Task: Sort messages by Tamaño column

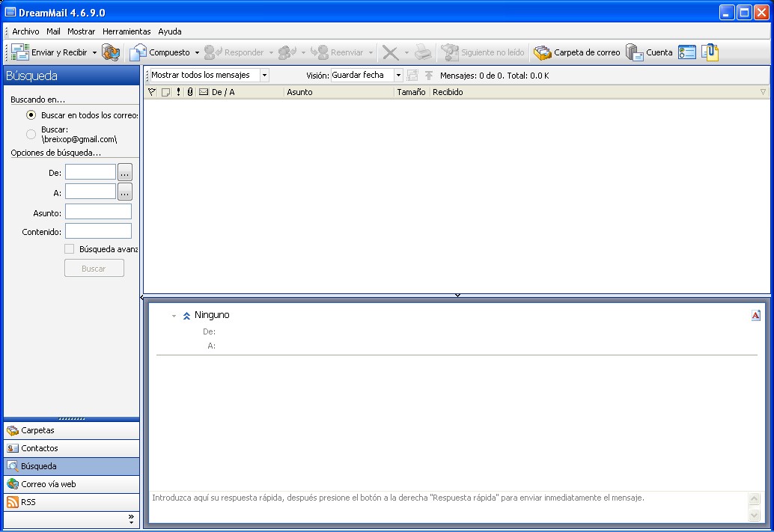Action: click(412, 92)
